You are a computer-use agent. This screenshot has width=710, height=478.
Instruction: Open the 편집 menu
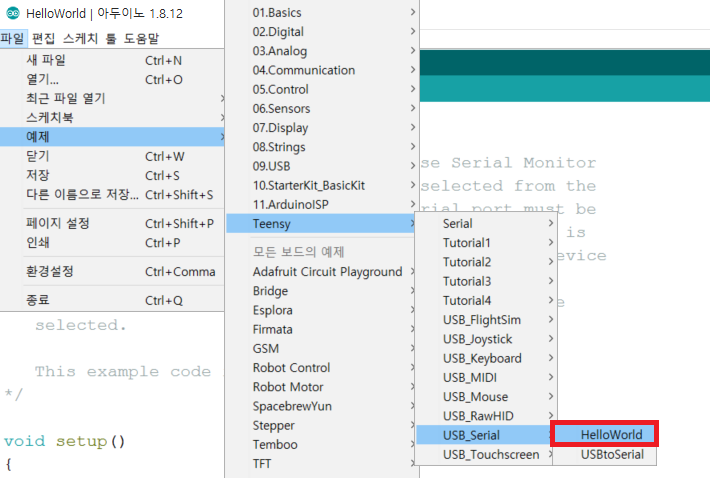(x=44, y=38)
